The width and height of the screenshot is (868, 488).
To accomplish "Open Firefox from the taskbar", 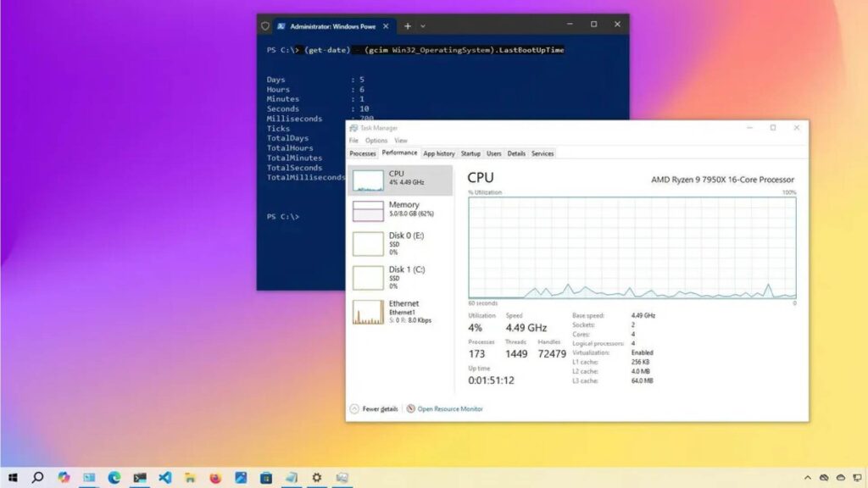I will pyautogui.click(x=215, y=478).
